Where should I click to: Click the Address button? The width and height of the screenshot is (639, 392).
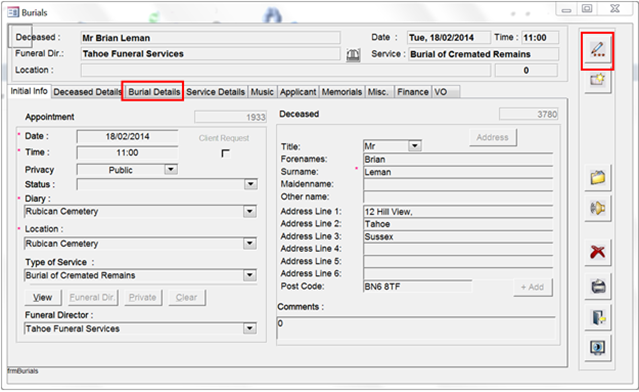[x=493, y=137]
